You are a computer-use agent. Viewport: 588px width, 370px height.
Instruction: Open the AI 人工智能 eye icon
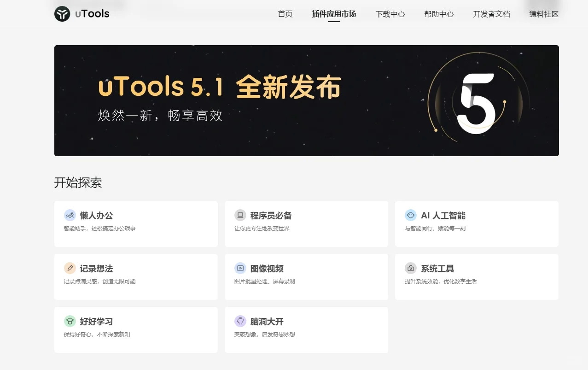click(411, 215)
